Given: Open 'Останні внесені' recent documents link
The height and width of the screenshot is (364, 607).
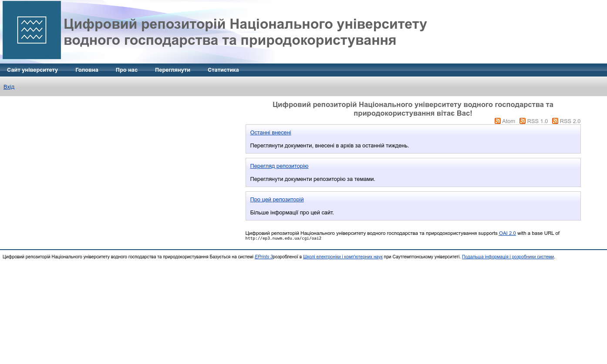Looking at the screenshot, I should tap(270, 132).
